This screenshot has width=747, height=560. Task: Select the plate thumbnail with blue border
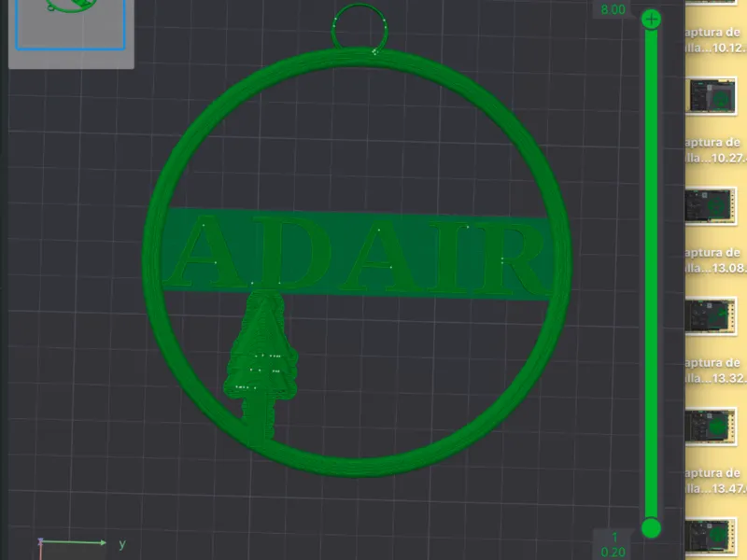pos(71,24)
